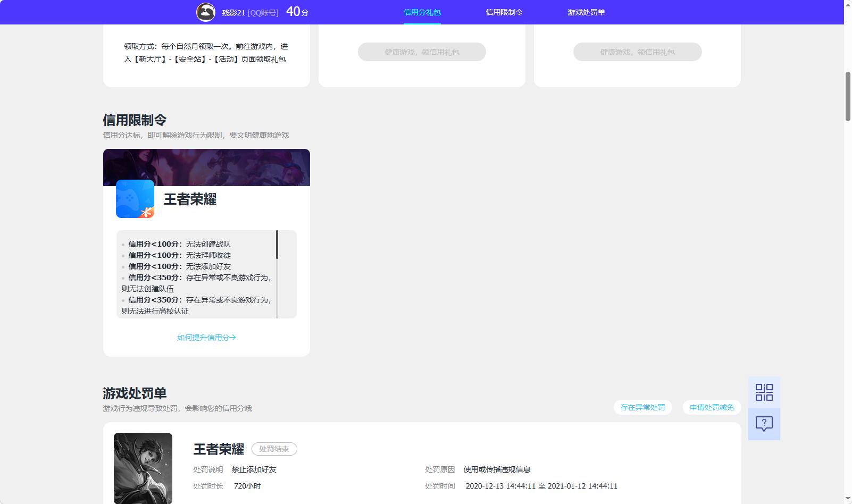Open the help question floating icon
Screen dimensions: 852x504
click(x=764, y=424)
